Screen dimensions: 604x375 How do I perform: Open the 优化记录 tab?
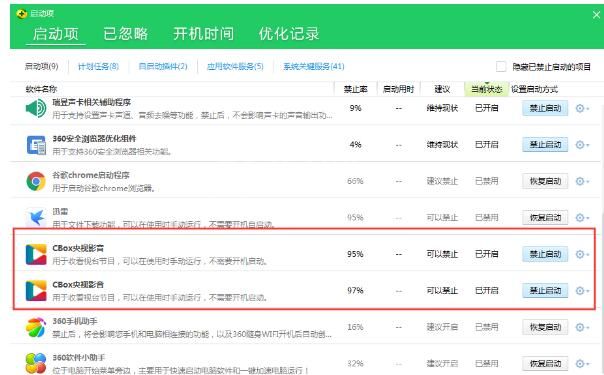289,34
